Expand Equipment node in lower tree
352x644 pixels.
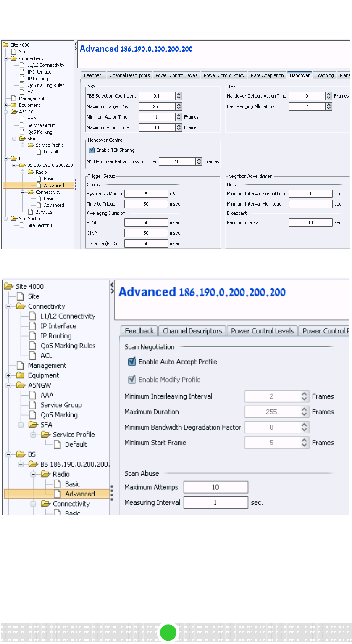tap(8, 375)
